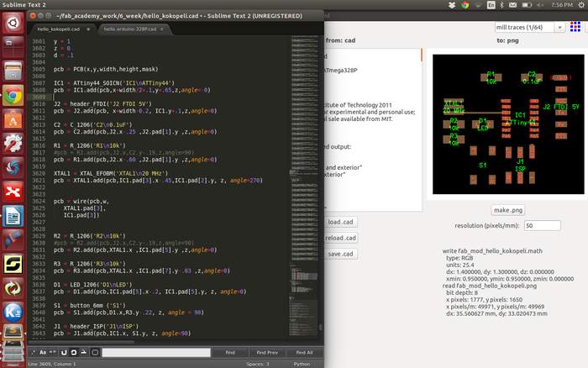Viewport: 588px width, 368px height.
Task: Click the 'Line 3609, Column 1' status text
Action: 52,364
